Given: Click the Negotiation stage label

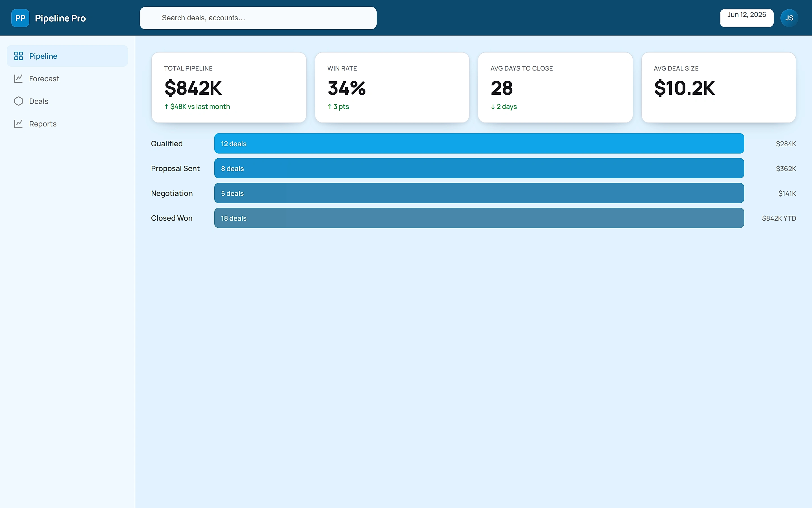Looking at the screenshot, I should (x=172, y=193).
